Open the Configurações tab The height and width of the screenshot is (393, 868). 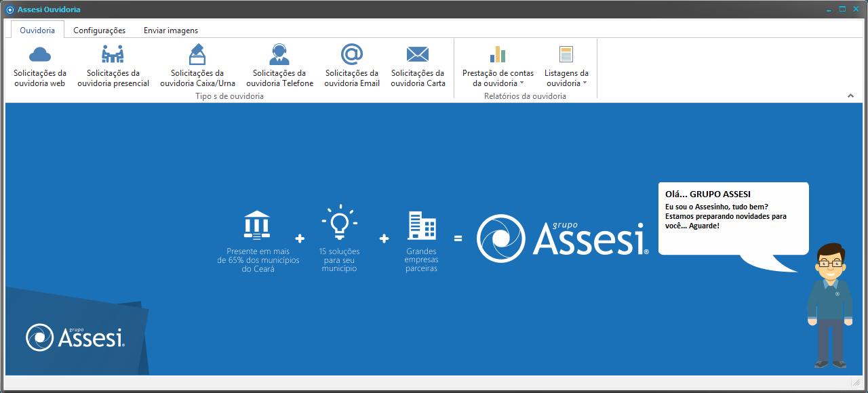(x=100, y=30)
